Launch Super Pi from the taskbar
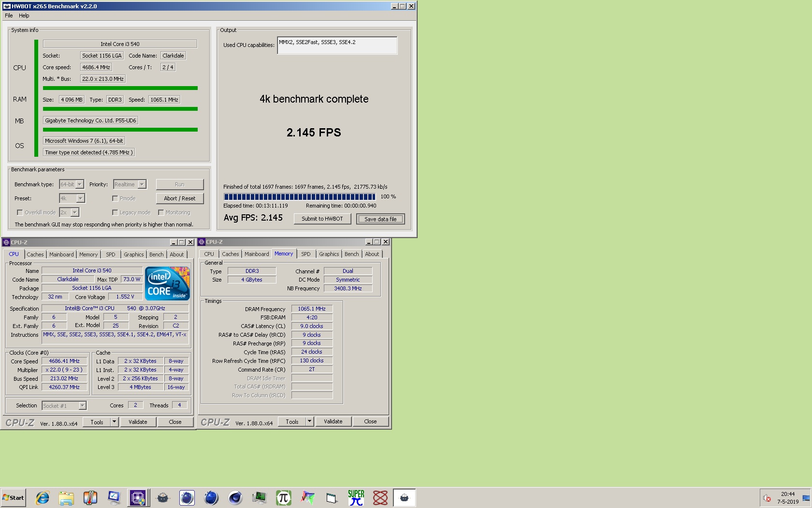Image resolution: width=812 pixels, height=508 pixels. pos(356,497)
